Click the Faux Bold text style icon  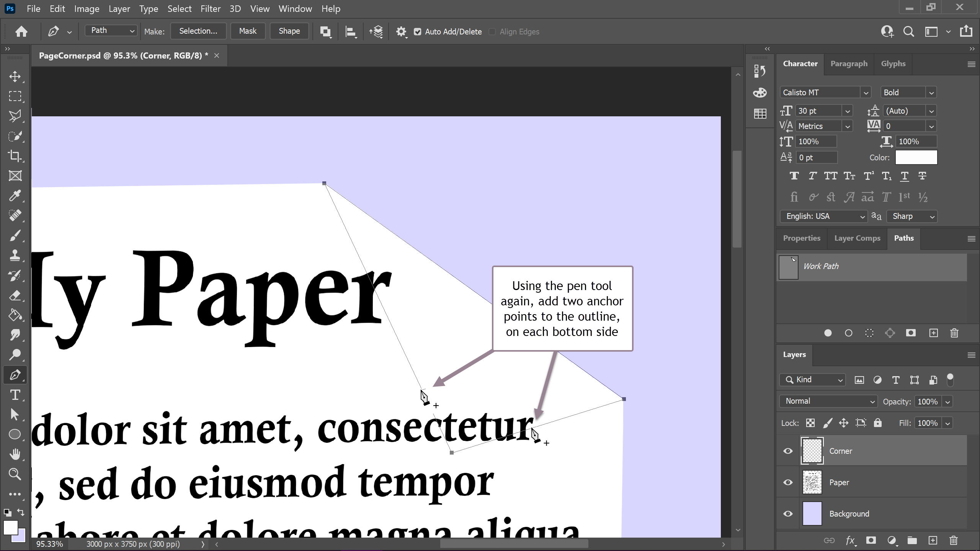coord(794,176)
